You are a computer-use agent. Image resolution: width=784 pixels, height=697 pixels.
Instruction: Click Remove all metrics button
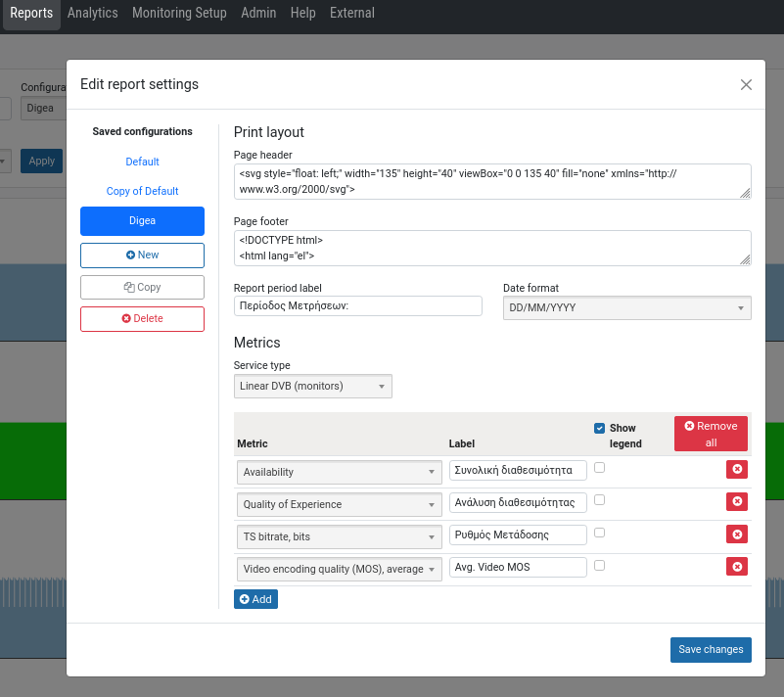tap(711, 434)
